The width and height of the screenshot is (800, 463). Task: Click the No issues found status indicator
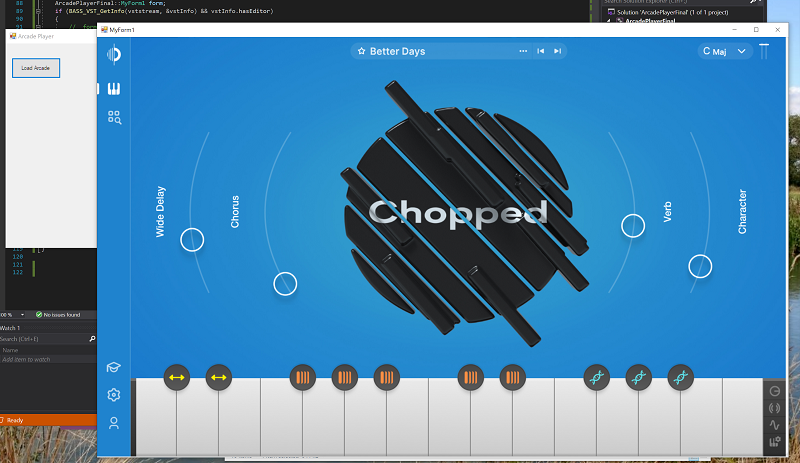[58, 315]
